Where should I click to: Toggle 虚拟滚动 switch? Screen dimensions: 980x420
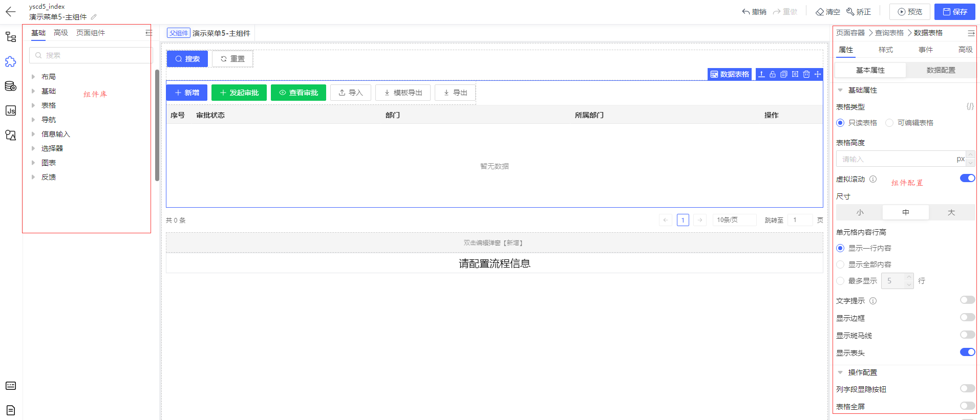click(967, 178)
